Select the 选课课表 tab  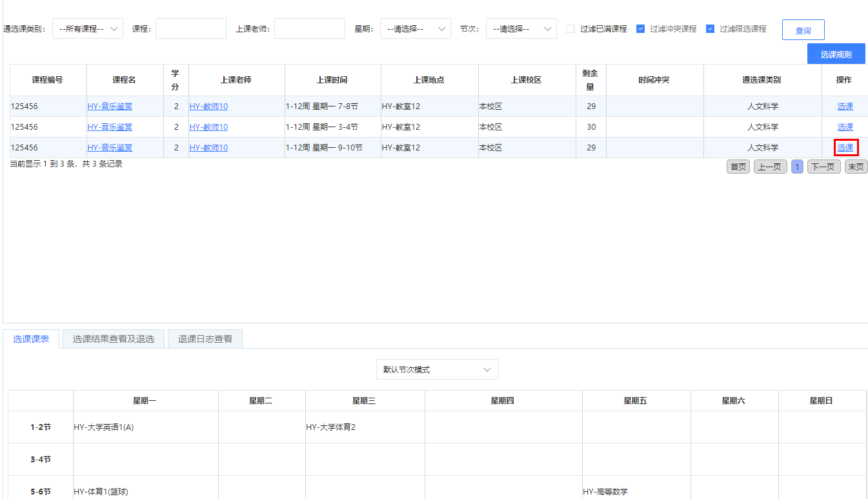pyautogui.click(x=31, y=339)
